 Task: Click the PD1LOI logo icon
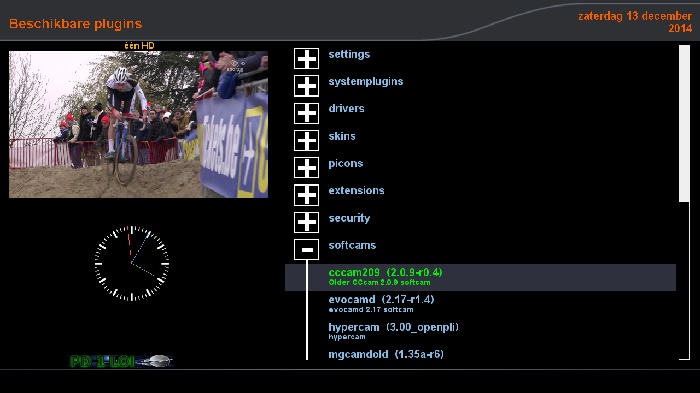121,361
